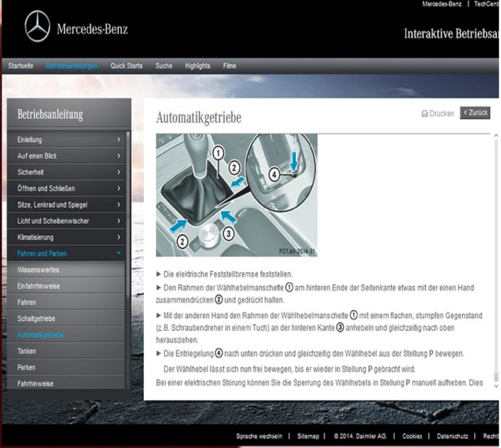This screenshot has height=448, width=501.
Task: Open the Auf einen Blick section
Action: pos(66,156)
